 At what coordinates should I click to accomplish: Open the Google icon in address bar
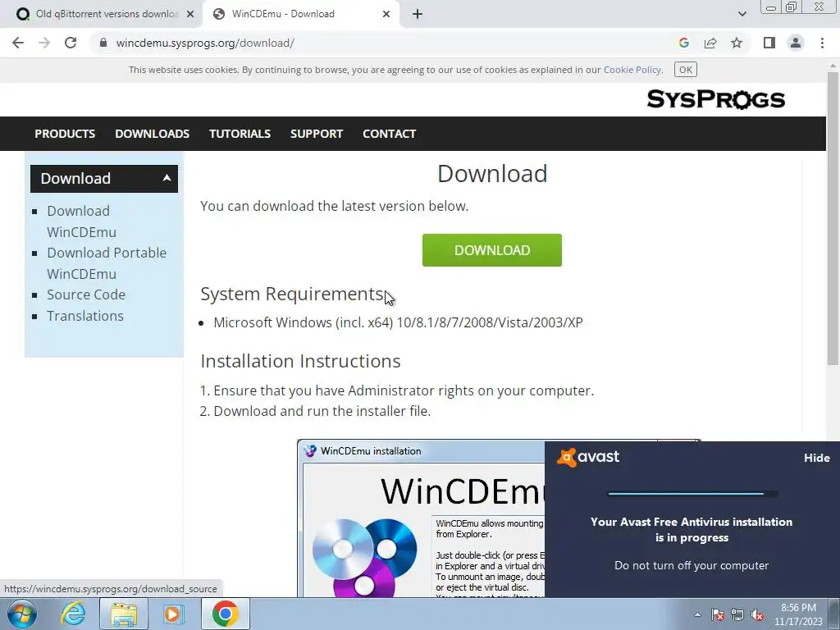coord(683,43)
